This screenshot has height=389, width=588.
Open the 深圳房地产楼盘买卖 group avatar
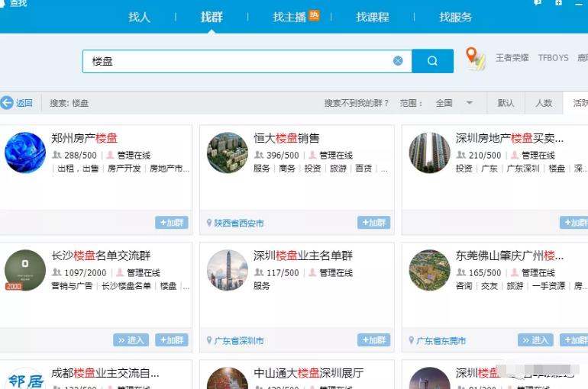point(429,153)
